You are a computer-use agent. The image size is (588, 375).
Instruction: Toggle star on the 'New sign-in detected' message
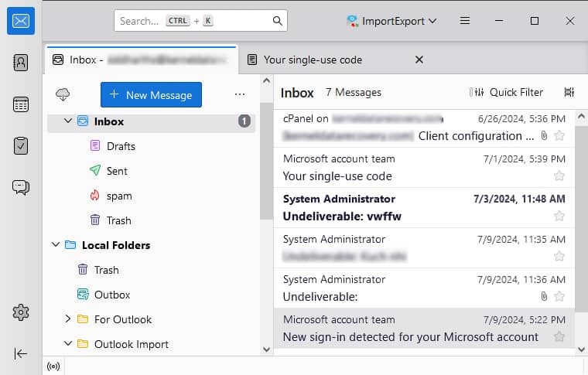559,336
